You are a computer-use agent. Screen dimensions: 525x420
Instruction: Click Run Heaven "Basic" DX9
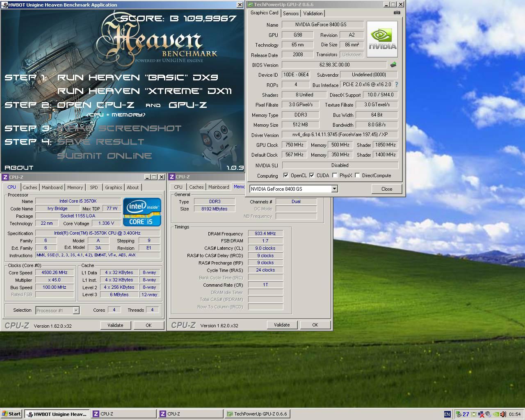(x=138, y=77)
